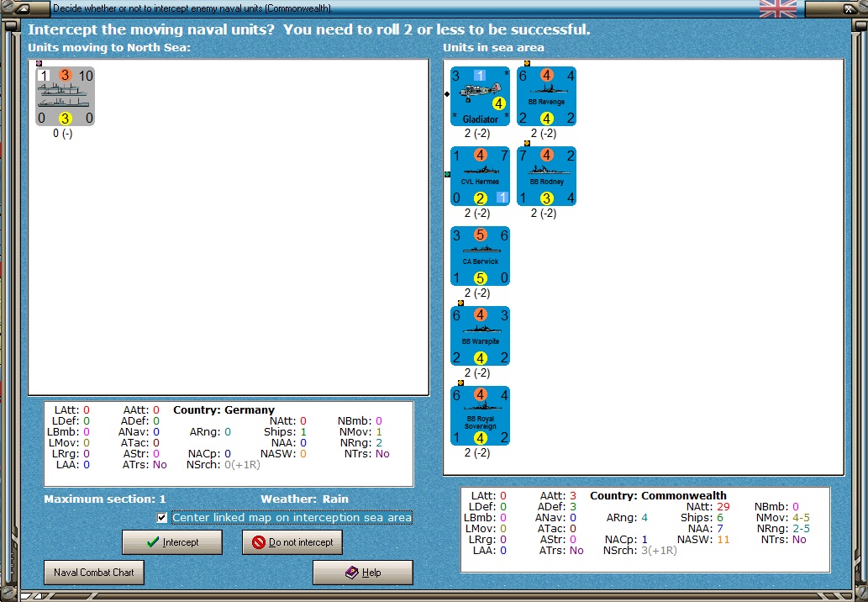Click the 'Intercept the moving naval units?' prompt
Viewport: 868px width, 602px height.
tap(151, 29)
